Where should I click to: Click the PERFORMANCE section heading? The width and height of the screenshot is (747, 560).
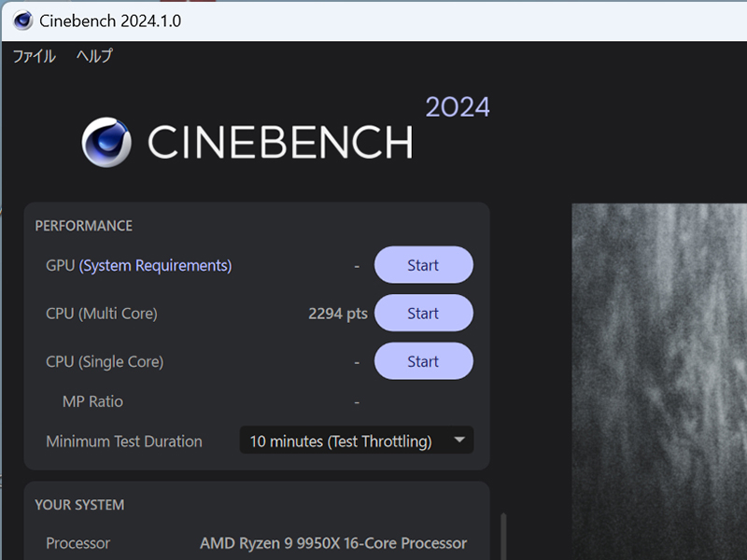[x=84, y=226]
